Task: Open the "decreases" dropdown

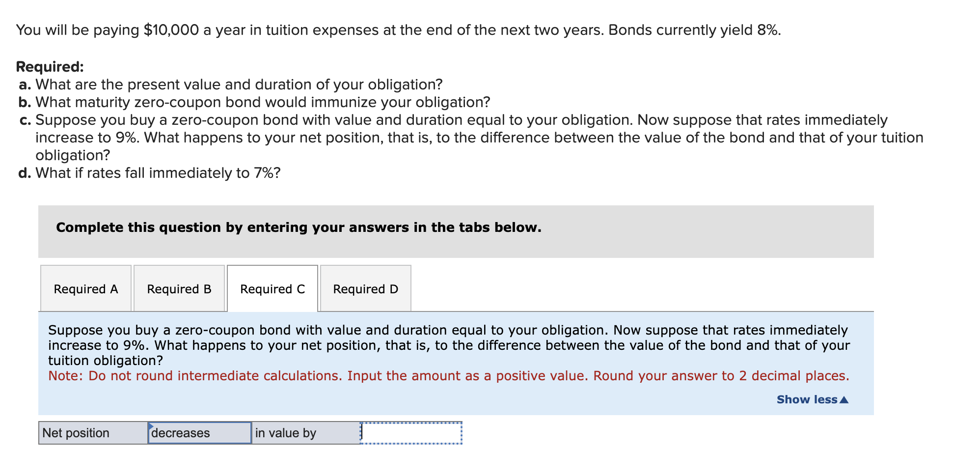Action: click(198, 433)
